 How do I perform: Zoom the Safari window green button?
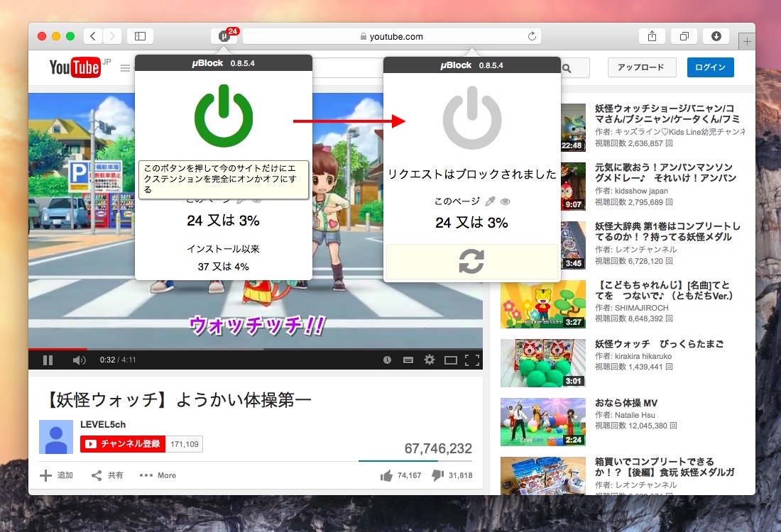click(x=70, y=36)
